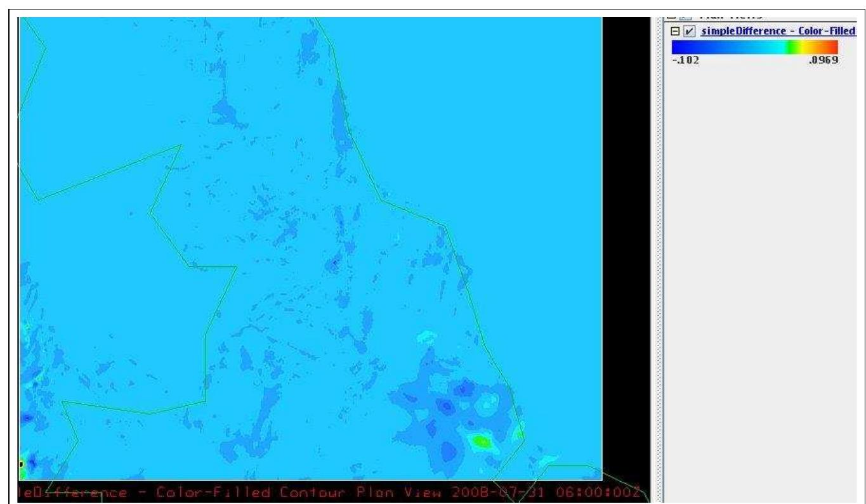
Task: Collapse the simpleDifference legend entry
Action: (674, 30)
